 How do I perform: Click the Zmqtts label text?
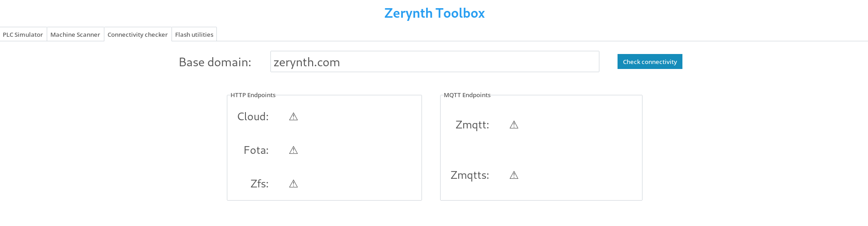click(x=470, y=175)
